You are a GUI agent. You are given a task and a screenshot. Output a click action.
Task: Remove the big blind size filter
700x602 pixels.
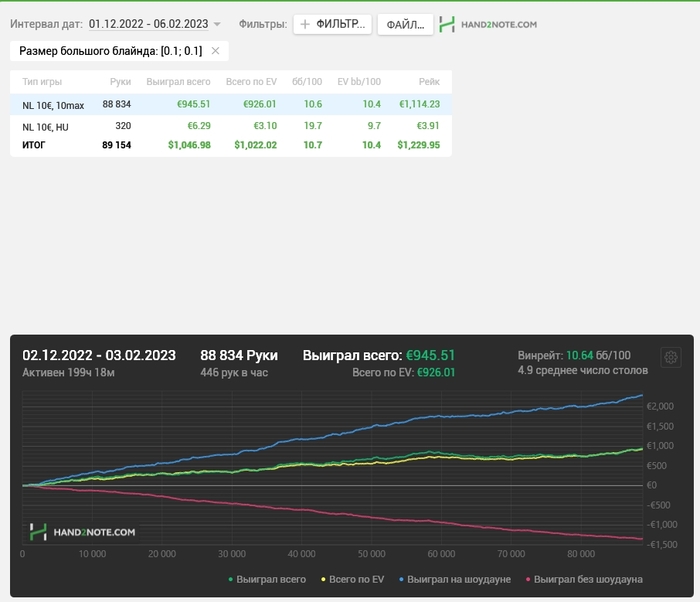[215, 51]
